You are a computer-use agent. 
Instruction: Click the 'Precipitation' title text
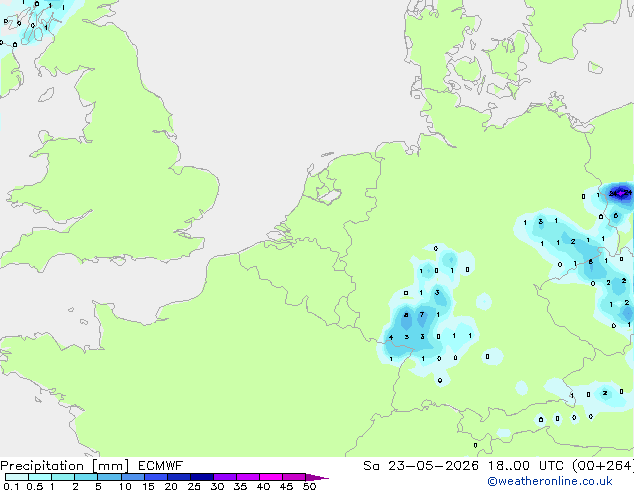[42, 466]
